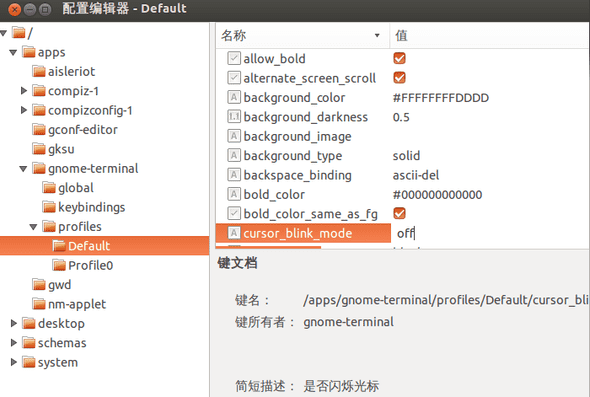Close the 配置编辑器 window
The height and width of the screenshot is (397, 590).
tap(15, 9)
